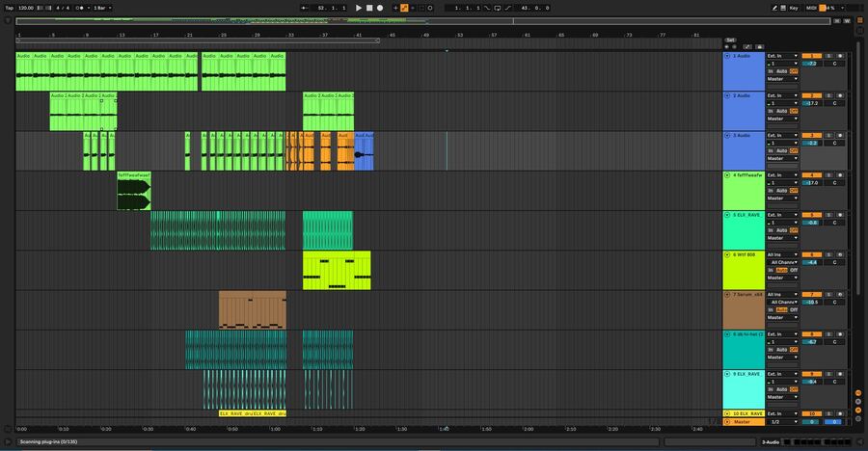
Task: Select the fefffweafweaf audio clip
Action: [x=134, y=191]
